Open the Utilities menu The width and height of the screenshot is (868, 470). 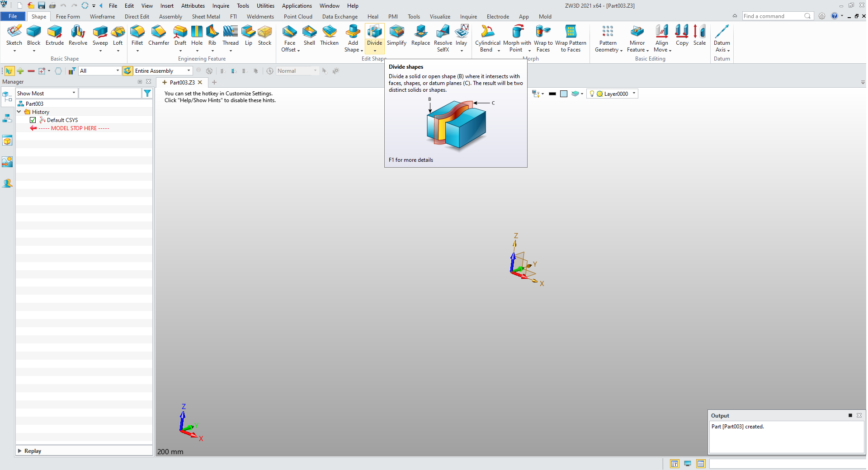pyautogui.click(x=265, y=6)
